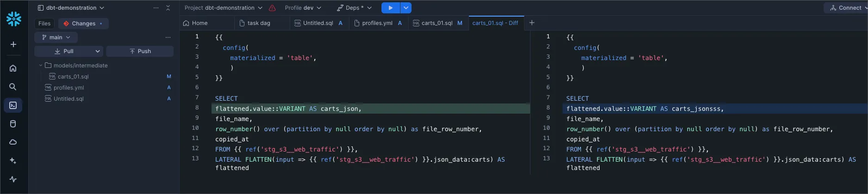Select the carts_01.sql - Diff tab
This screenshot has width=868, height=194.
point(495,23)
